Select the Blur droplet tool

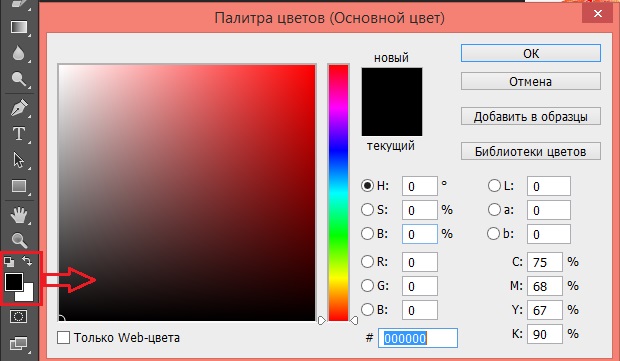[x=18, y=53]
